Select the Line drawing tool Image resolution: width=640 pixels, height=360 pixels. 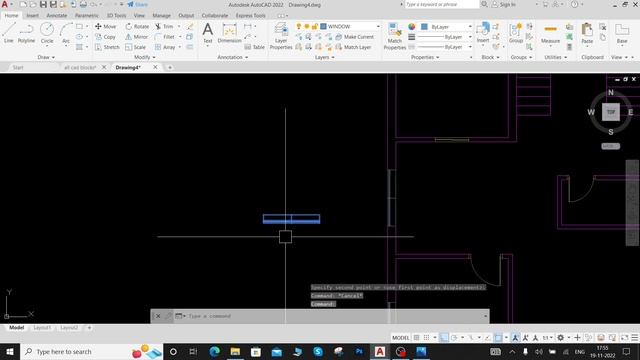(9, 33)
